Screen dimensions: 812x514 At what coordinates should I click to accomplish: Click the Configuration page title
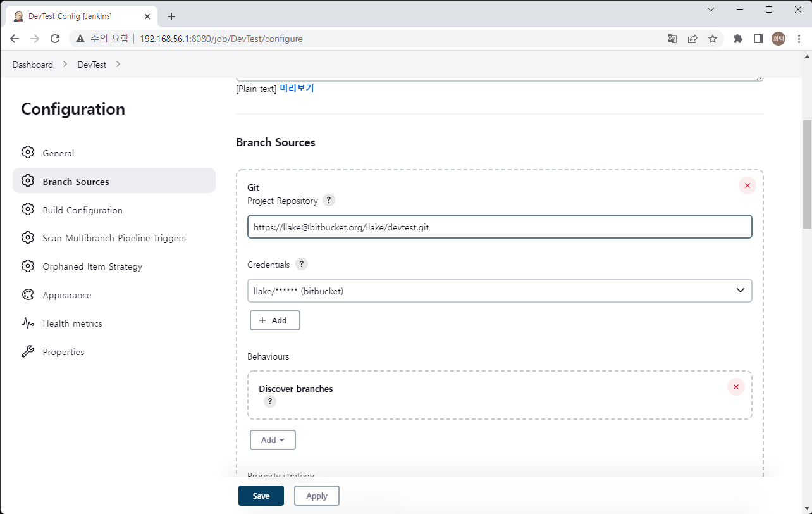pos(73,109)
